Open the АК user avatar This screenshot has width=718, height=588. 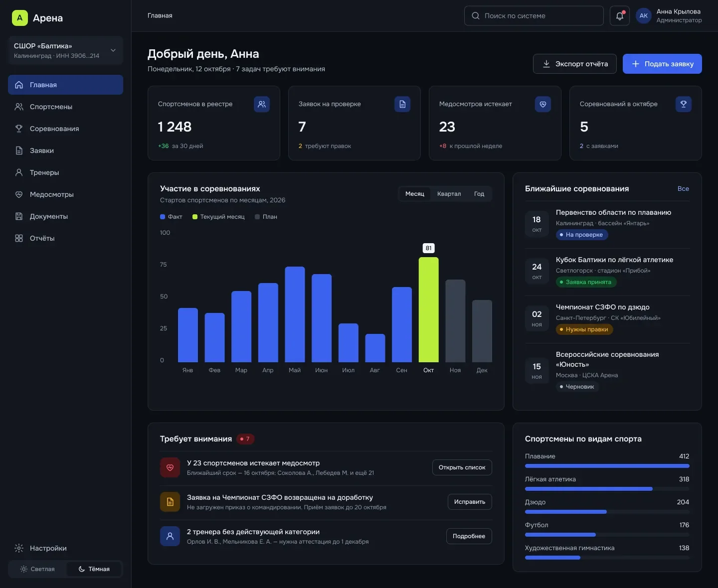tap(644, 16)
